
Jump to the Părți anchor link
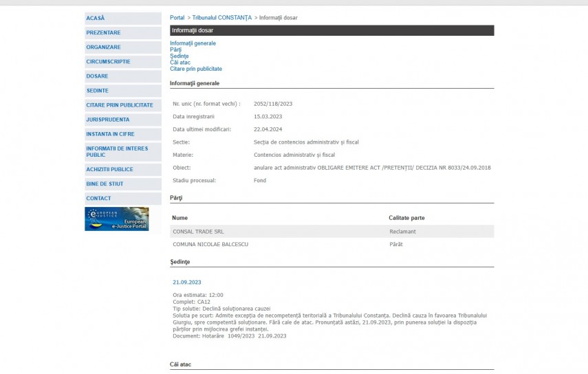[175, 49]
